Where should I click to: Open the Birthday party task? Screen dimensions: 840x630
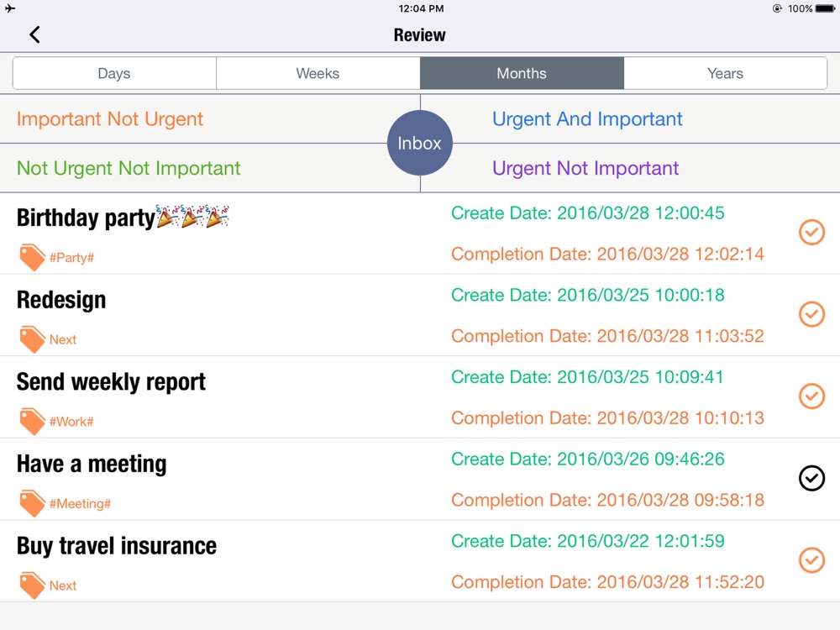[420, 234]
